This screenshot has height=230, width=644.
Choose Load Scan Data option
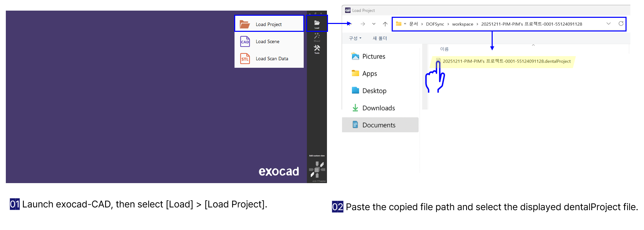pos(272,59)
